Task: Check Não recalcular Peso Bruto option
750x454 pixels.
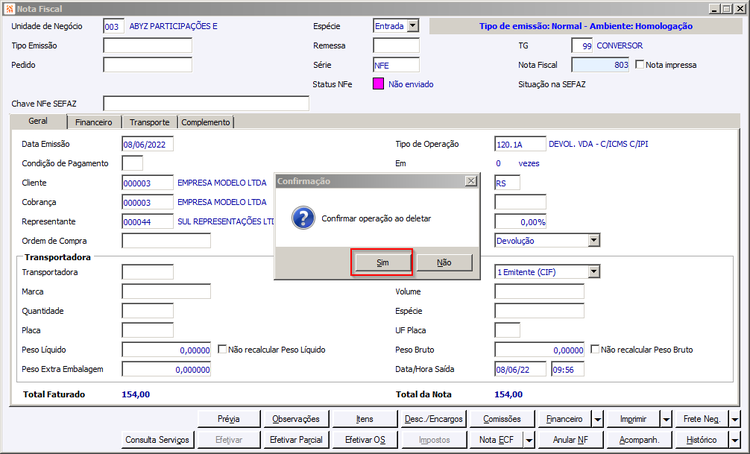Action: (x=595, y=349)
